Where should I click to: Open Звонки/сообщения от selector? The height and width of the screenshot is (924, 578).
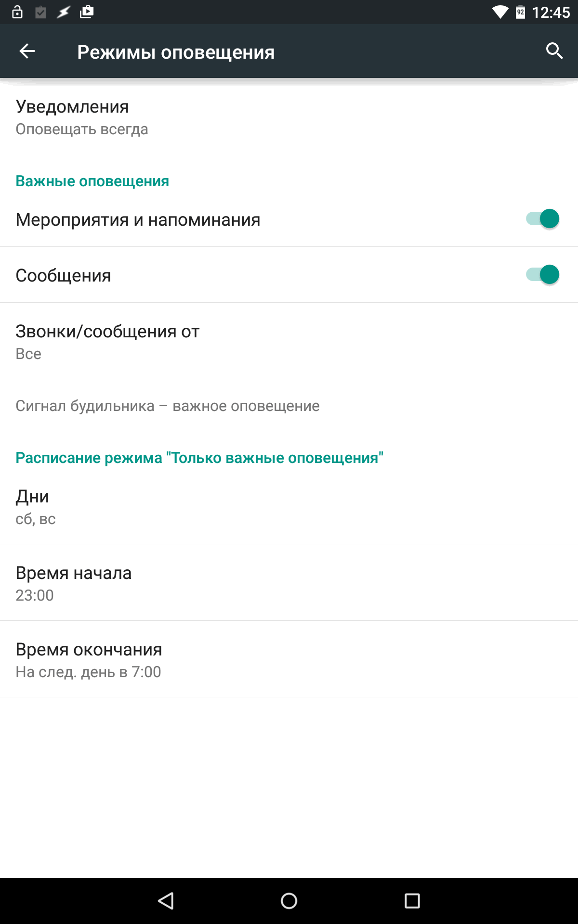coord(289,342)
